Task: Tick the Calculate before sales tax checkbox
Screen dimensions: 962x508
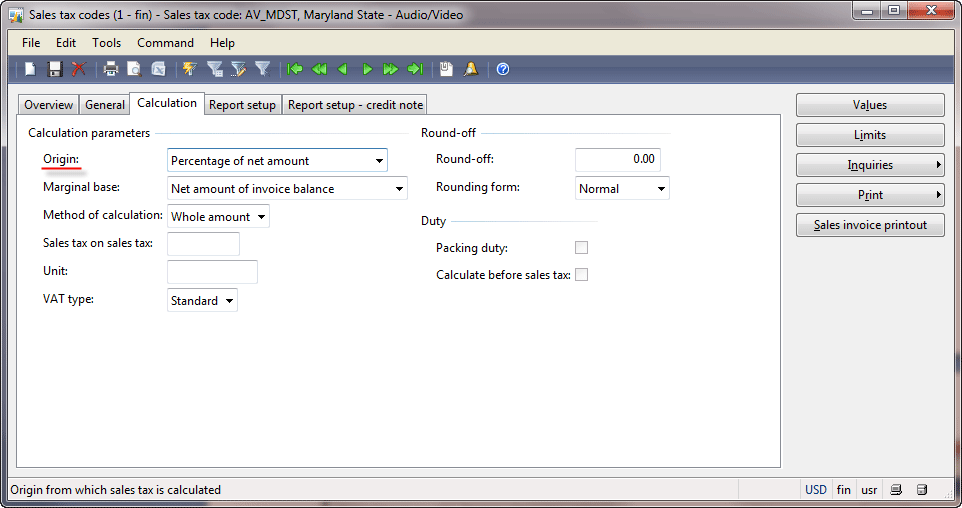Action: (x=581, y=274)
